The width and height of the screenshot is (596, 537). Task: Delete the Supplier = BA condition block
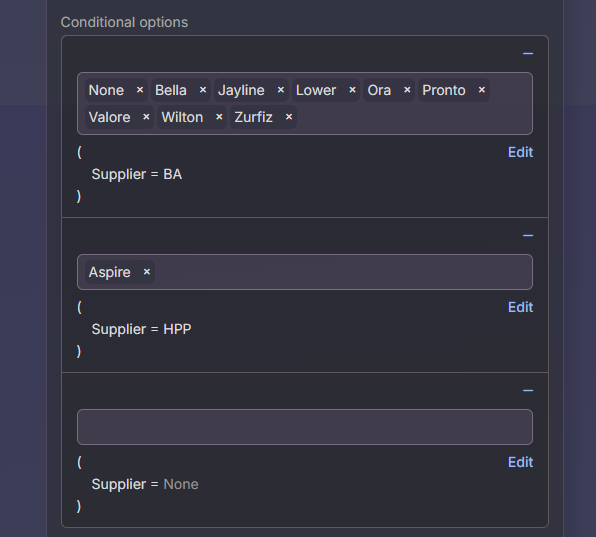tap(528, 54)
